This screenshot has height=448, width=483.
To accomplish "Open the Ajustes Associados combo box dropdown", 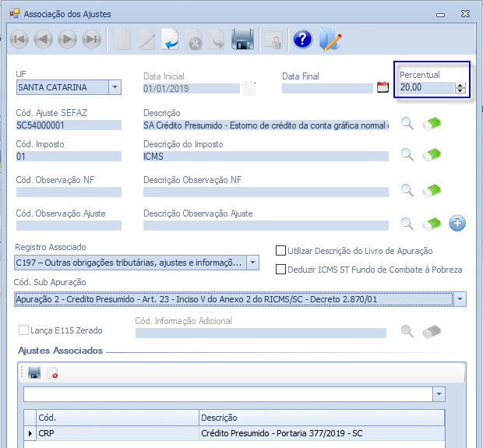I will tap(438, 394).
